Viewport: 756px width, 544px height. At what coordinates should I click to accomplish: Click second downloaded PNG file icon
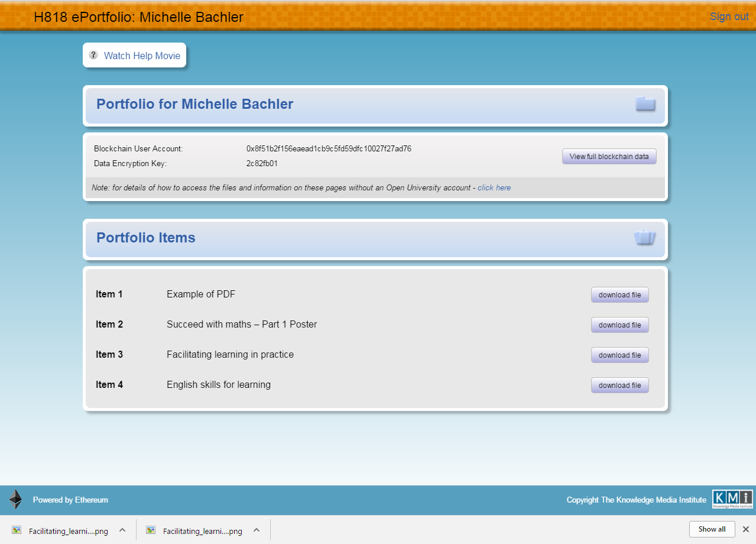(151, 530)
